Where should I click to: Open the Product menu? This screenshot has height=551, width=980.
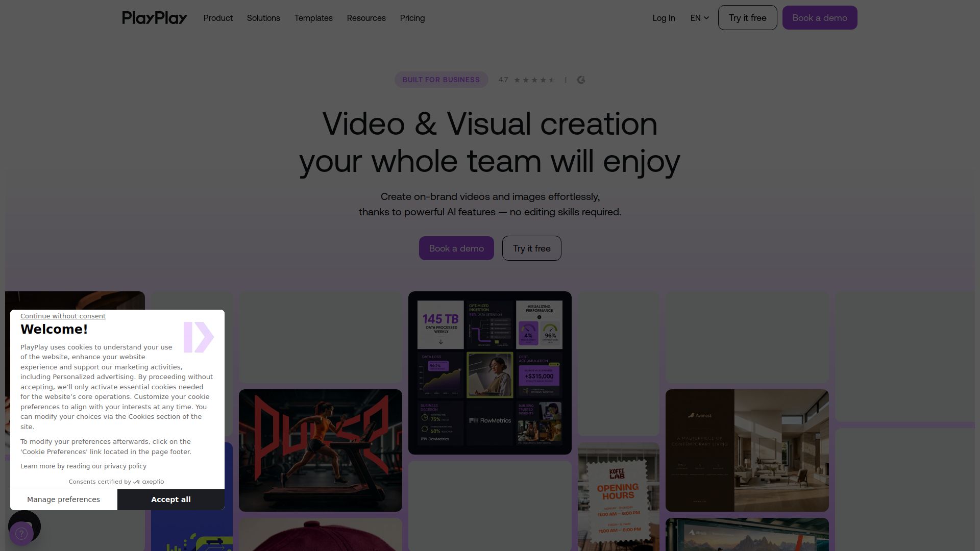[218, 18]
